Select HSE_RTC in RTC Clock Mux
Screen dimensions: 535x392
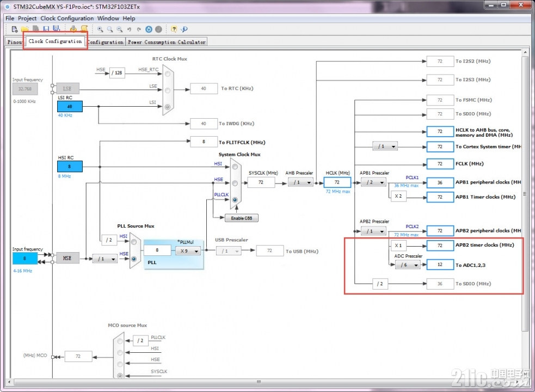pos(168,74)
